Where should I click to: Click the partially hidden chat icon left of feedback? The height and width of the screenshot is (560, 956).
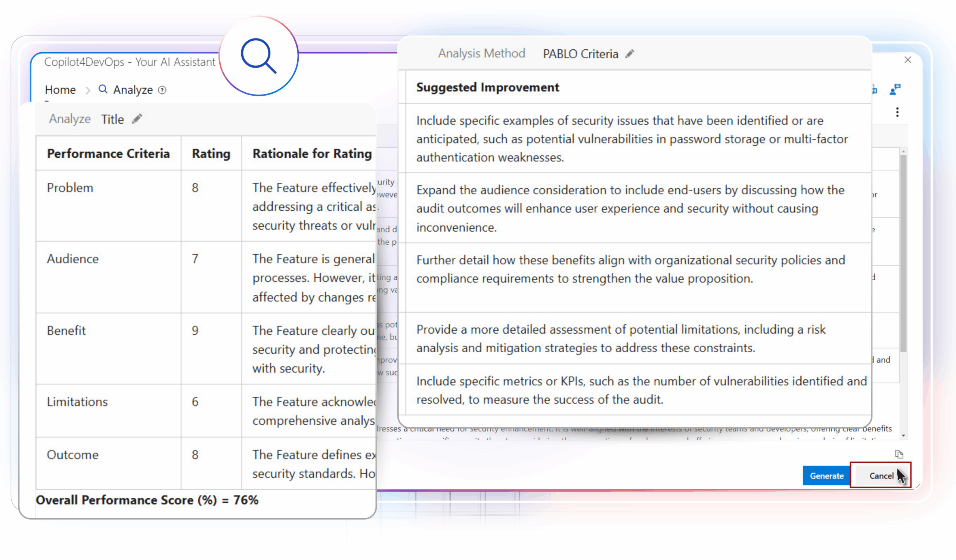pyautogui.click(x=875, y=90)
